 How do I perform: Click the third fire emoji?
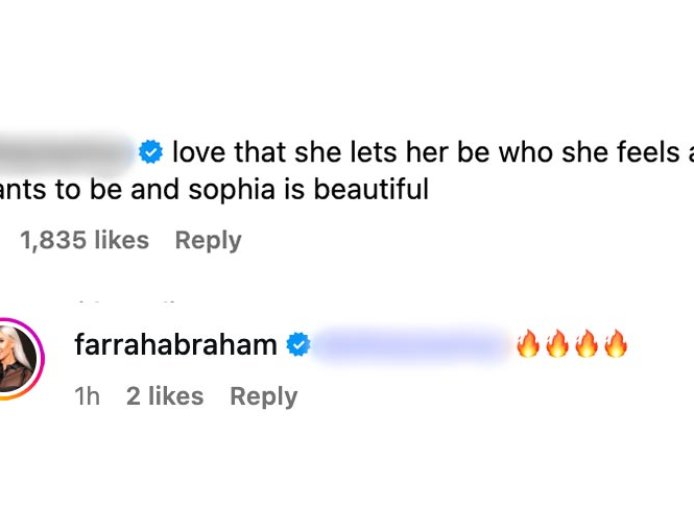pyautogui.click(x=587, y=345)
